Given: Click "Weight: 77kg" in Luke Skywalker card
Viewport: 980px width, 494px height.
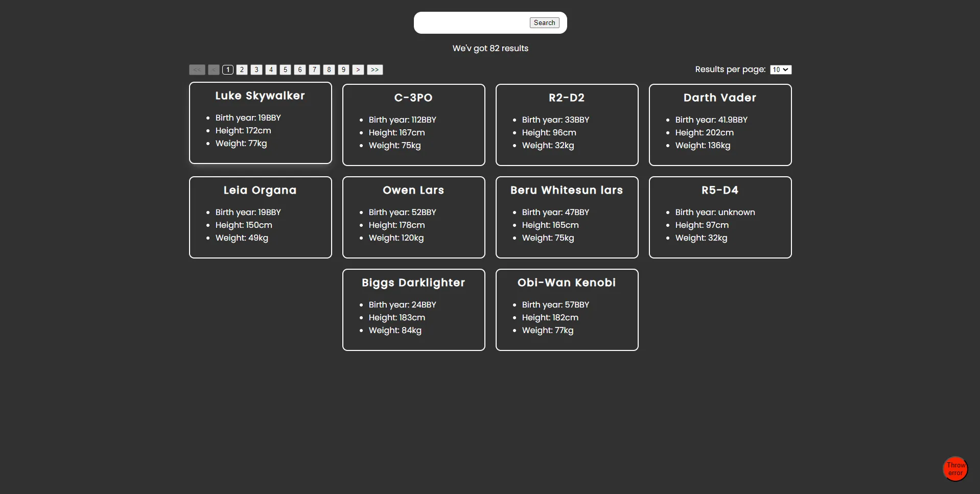Looking at the screenshot, I should pos(241,143).
